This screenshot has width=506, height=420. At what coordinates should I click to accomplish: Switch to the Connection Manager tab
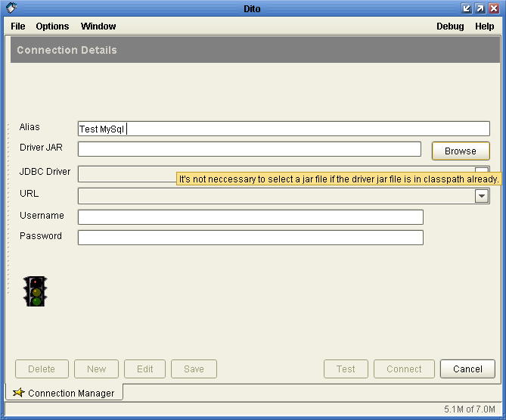(x=65, y=393)
